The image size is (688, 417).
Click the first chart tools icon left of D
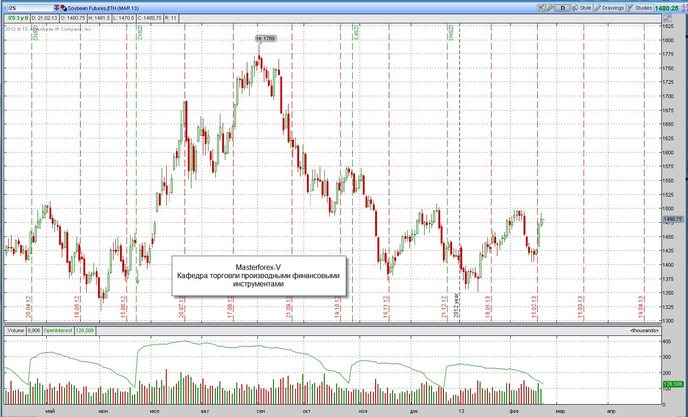pyautogui.click(x=541, y=8)
